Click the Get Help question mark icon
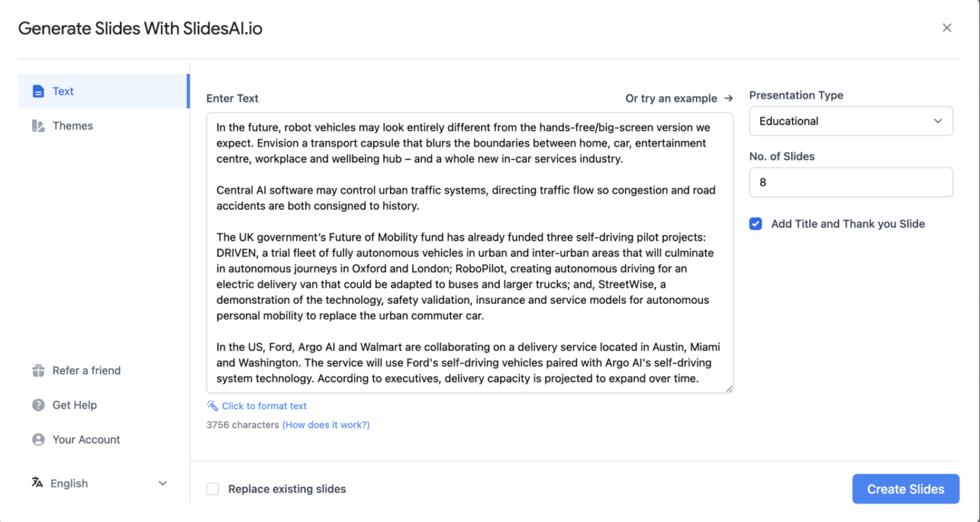 38,405
